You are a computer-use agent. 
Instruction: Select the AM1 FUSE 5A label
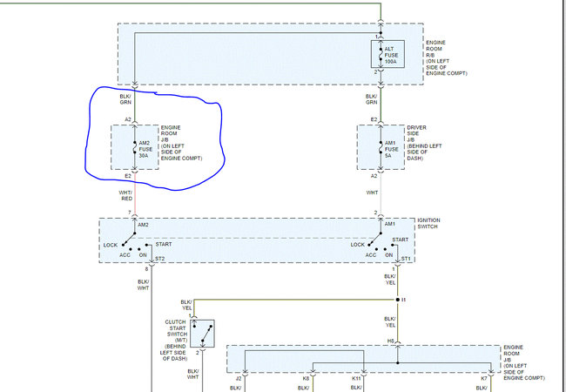pyautogui.click(x=391, y=149)
